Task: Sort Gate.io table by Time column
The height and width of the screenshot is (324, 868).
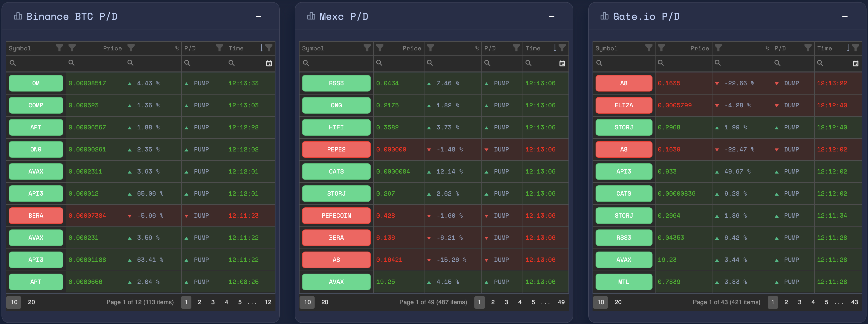Action: point(825,48)
